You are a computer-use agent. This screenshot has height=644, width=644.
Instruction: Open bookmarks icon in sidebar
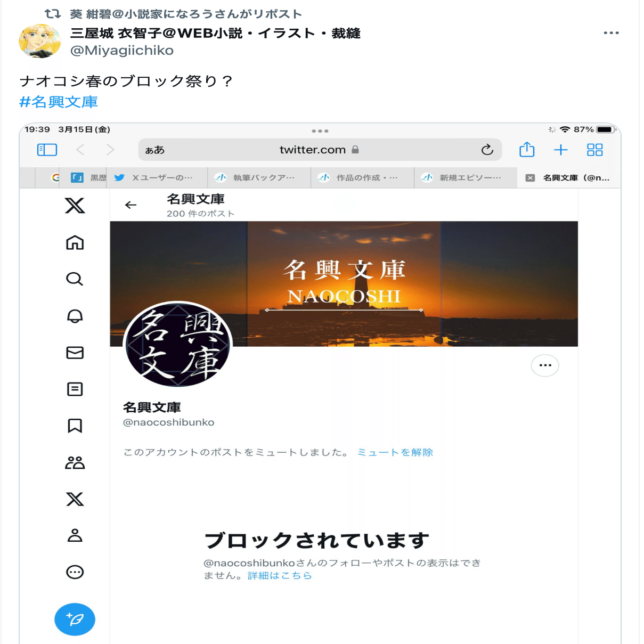(x=75, y=426)
